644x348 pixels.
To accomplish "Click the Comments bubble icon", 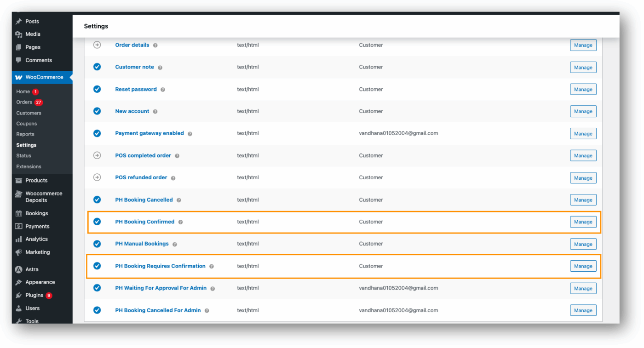I will [x=19, y=60].
